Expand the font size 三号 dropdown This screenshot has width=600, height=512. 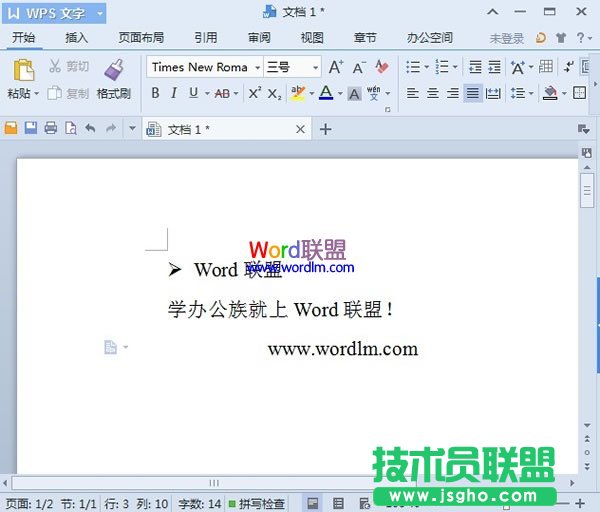point(316,67)
